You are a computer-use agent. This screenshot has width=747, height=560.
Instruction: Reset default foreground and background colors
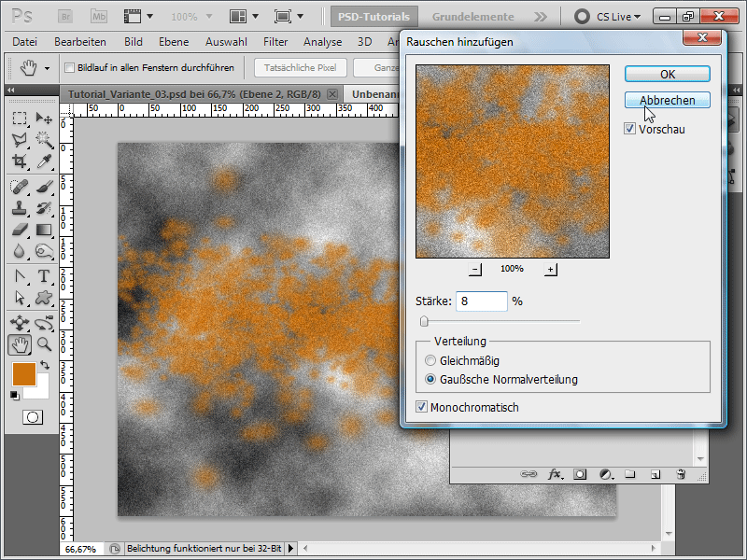coord(15,396)
